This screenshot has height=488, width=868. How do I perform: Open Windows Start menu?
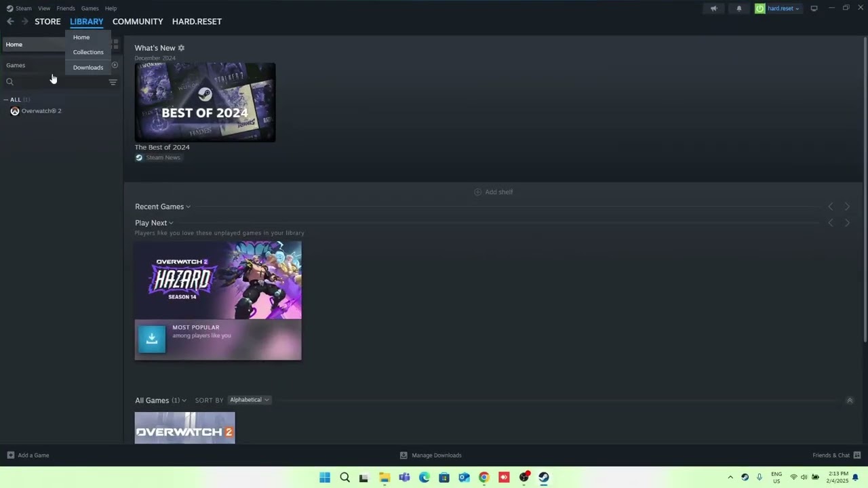(x=325, y=477)
